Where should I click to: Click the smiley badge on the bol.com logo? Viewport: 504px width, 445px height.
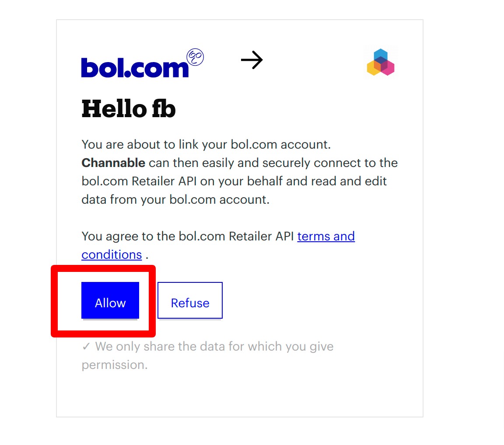[x=195, y=57]
